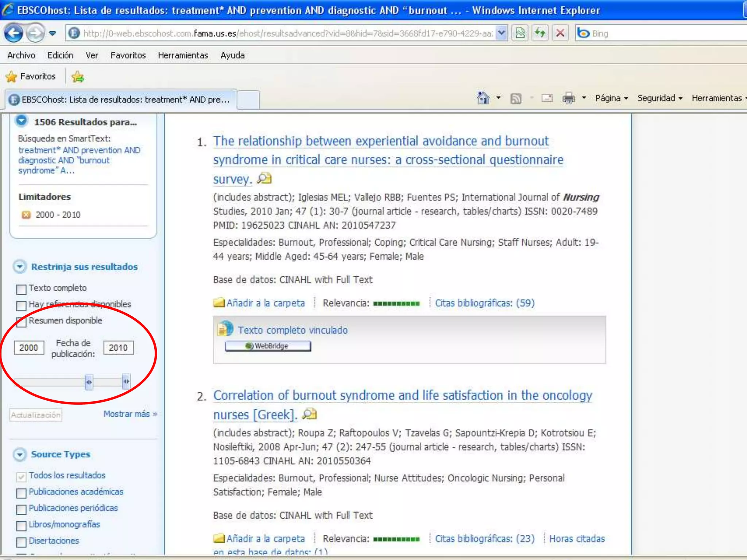
Task: Enable the Texto completo checkbox
Action: click(x=22, y=289)
